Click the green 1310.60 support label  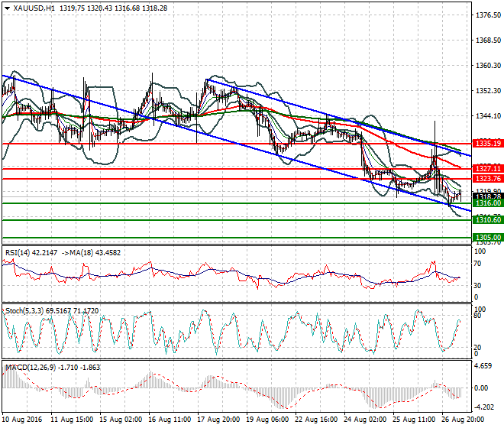point(488,220)
